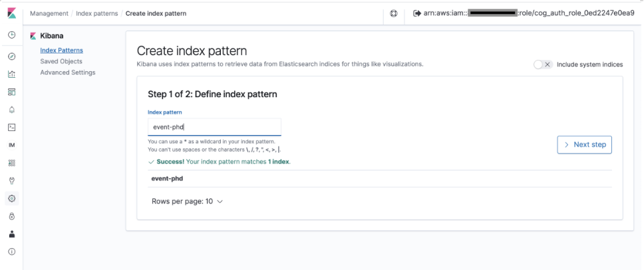This screenshot has height=270, width=644.
Task: Open Security padlock icon
Action: coord(11,216)
